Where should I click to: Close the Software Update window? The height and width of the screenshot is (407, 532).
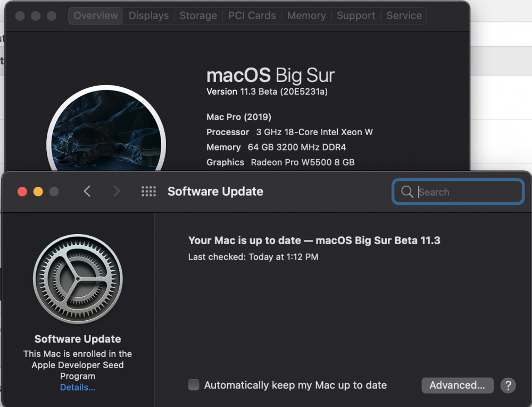(22, 192)
